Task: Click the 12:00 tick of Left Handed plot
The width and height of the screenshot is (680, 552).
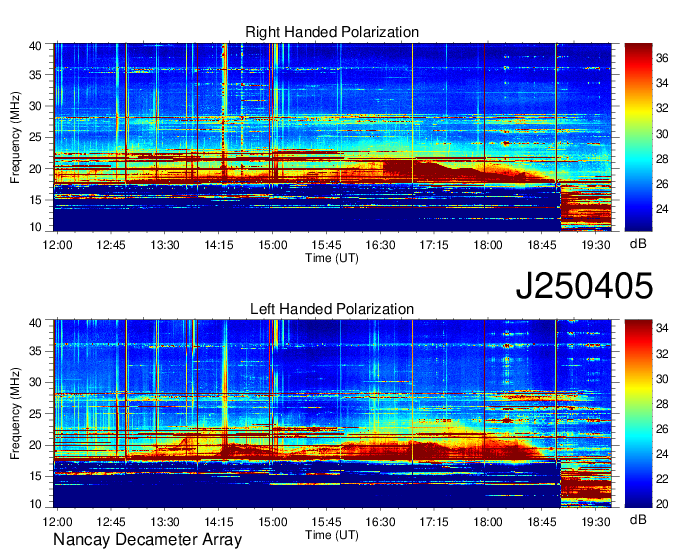Action: [x=57, y=522]
